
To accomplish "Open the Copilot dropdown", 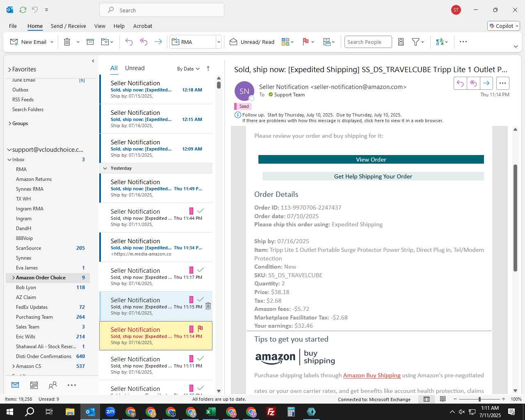I will click(504, 26).
